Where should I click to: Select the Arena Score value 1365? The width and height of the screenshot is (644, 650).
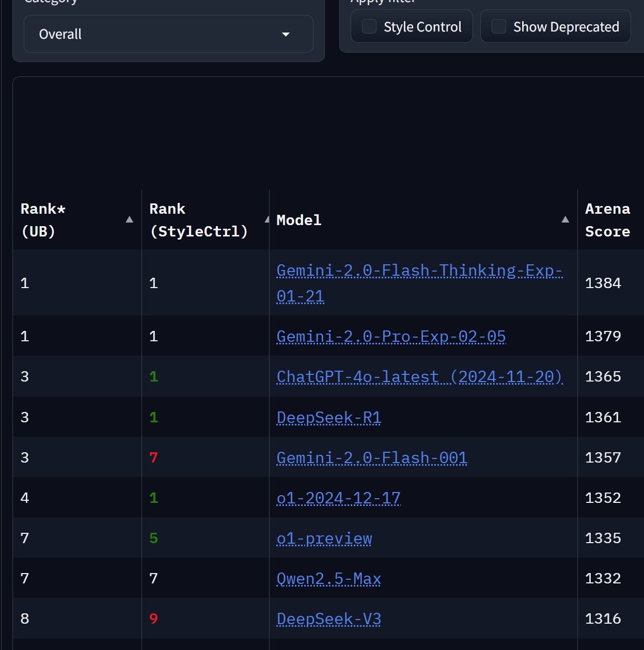[x=603, y=376]
